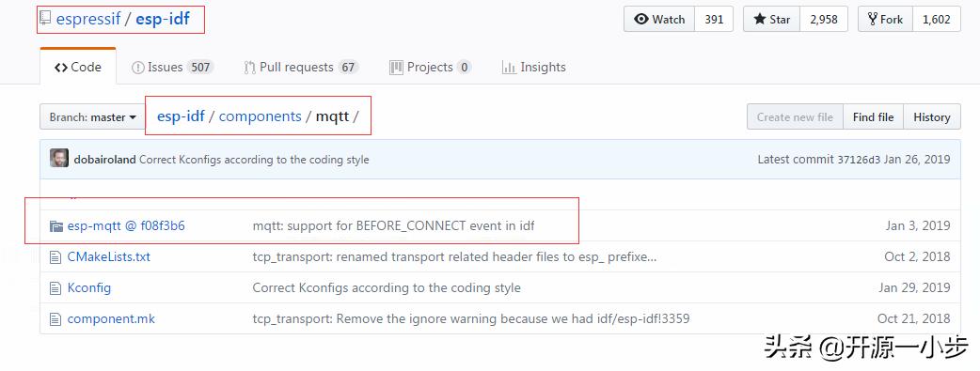Fork the esp-idf repository
Screen dimensions: 980x371
click(x=885, y=20)
